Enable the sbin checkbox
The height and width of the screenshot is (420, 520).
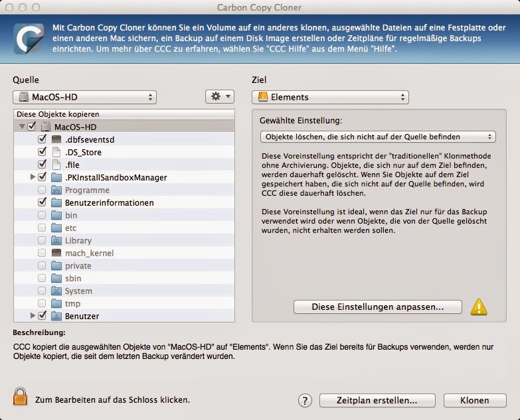42,278
